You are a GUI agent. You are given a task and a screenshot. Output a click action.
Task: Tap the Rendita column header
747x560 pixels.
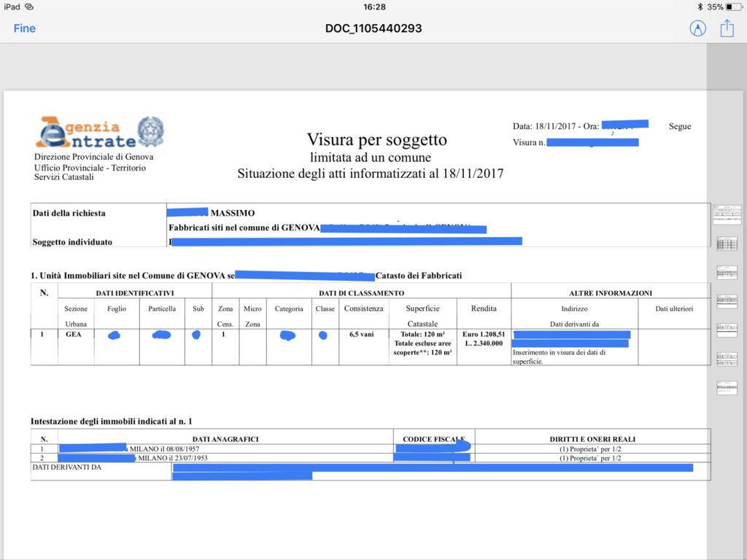pos(484,308)
